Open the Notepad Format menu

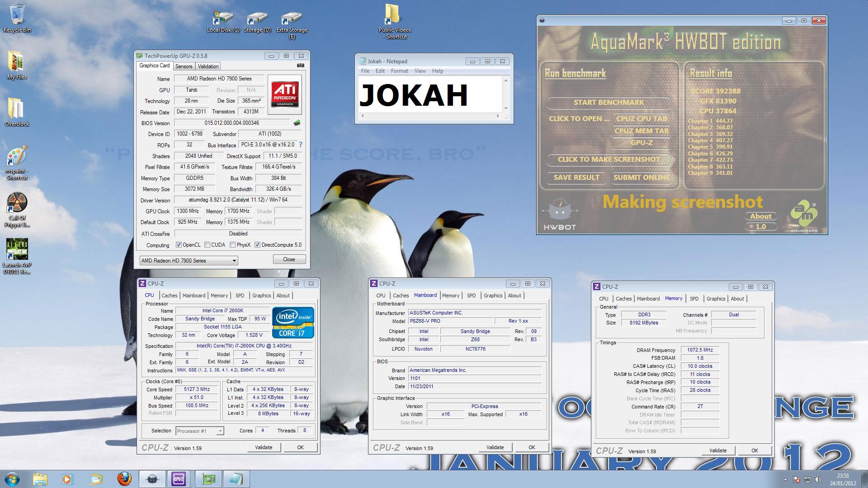(399, 71)
